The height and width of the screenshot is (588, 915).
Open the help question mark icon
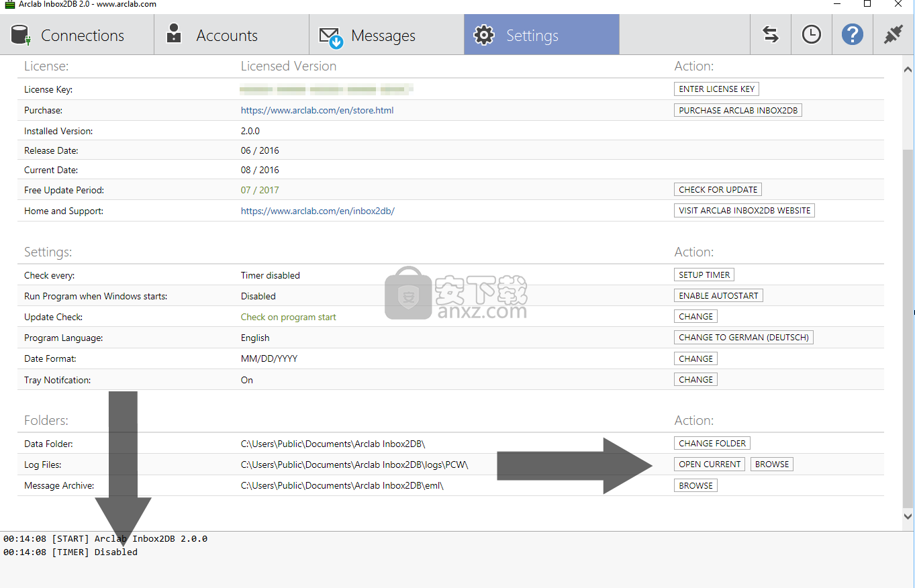[853, 35]
